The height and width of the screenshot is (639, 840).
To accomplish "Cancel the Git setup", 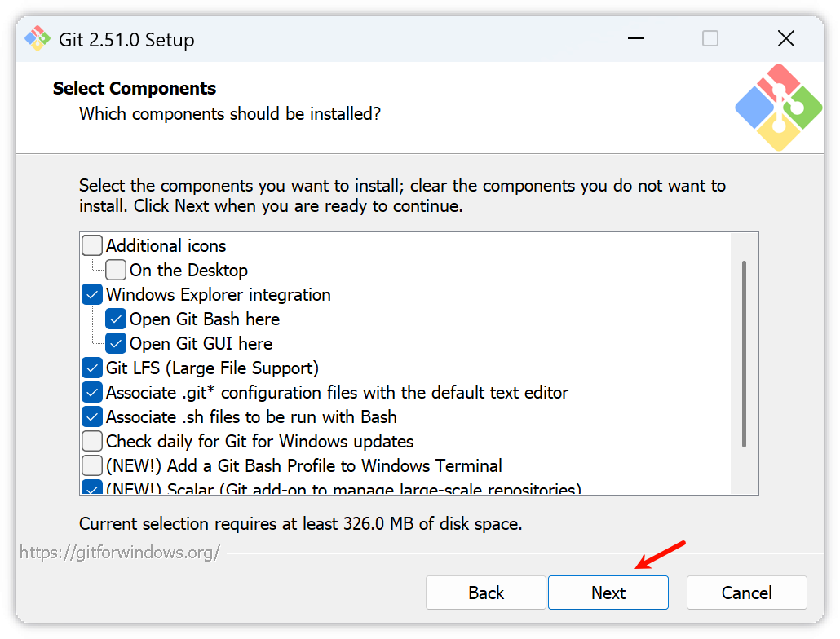I will coord(747,593).
